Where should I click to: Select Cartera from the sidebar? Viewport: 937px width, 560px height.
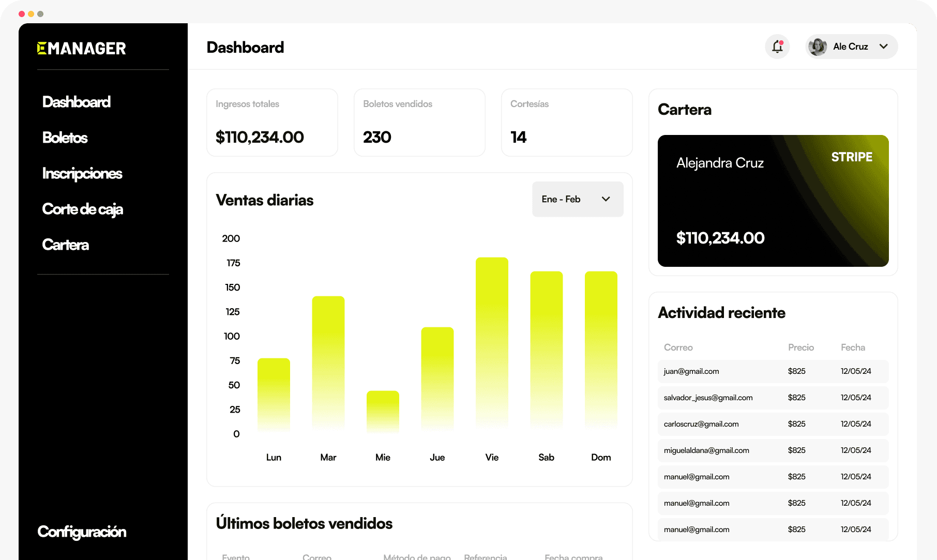(x=65, y=245)
